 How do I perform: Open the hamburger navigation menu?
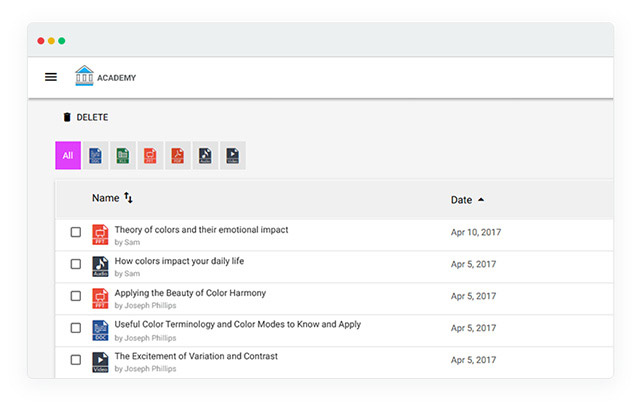coord(51,77)
